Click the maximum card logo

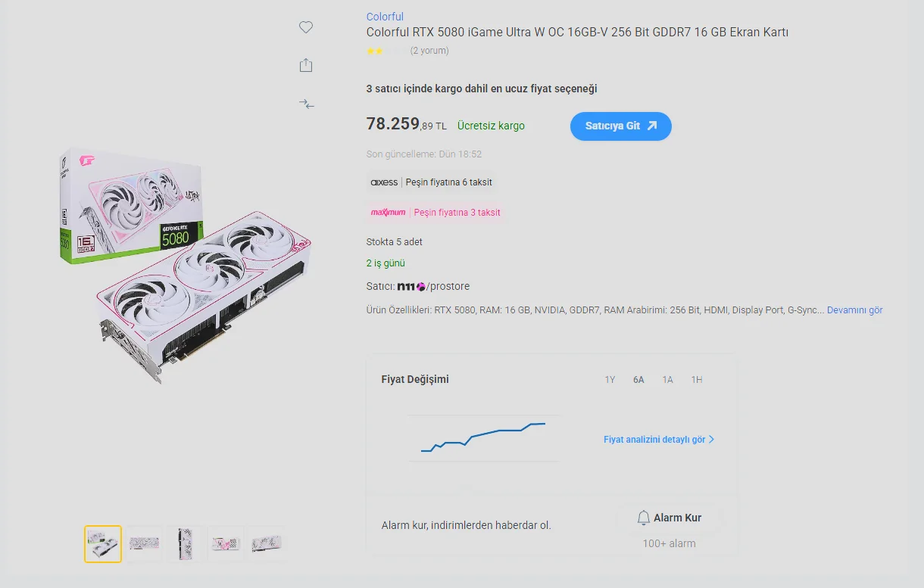click(x=389, y=213)
